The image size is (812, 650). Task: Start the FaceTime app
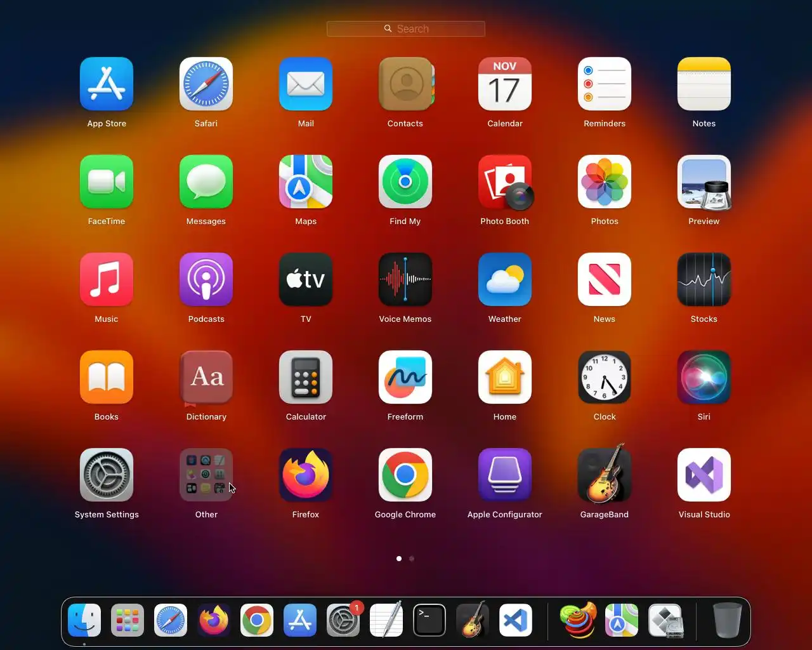107,182
